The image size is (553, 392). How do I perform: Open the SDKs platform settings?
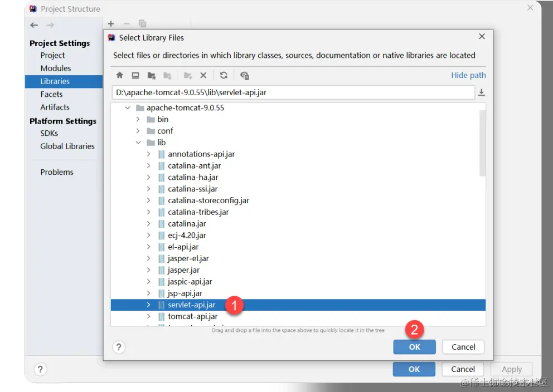(49, 133)
